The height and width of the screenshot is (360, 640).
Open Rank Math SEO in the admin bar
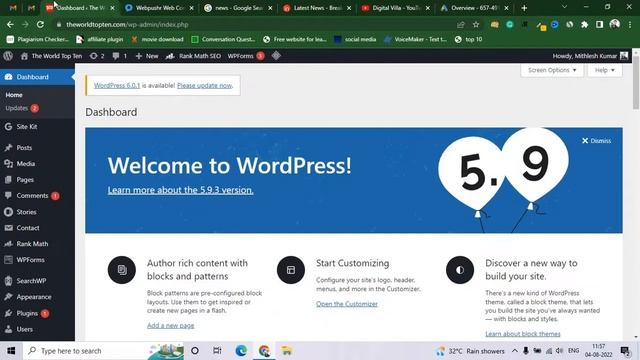click(193, 56)
